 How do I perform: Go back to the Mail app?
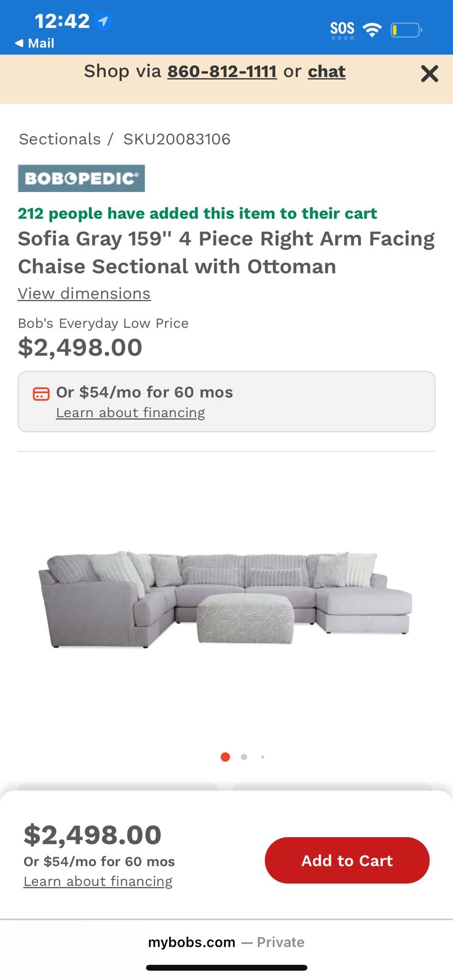[35, 43]
